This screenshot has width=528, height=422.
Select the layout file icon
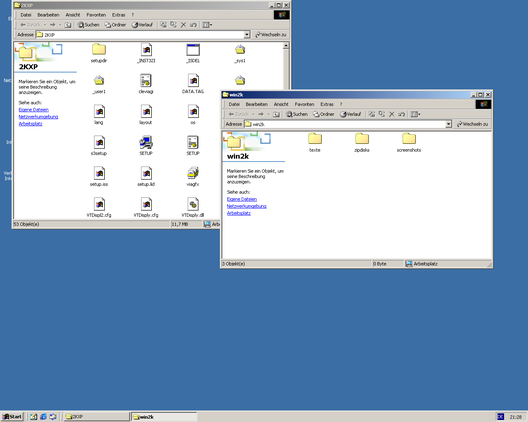(146, 112)
